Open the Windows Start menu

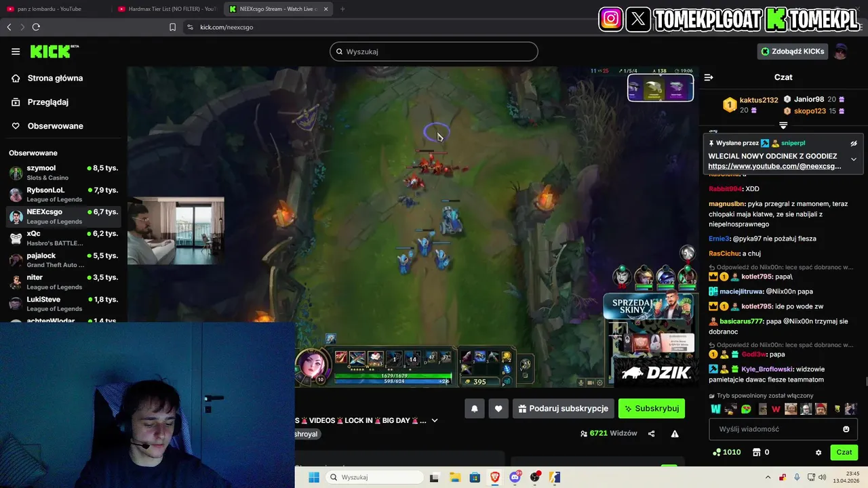(x=313, y=477)
